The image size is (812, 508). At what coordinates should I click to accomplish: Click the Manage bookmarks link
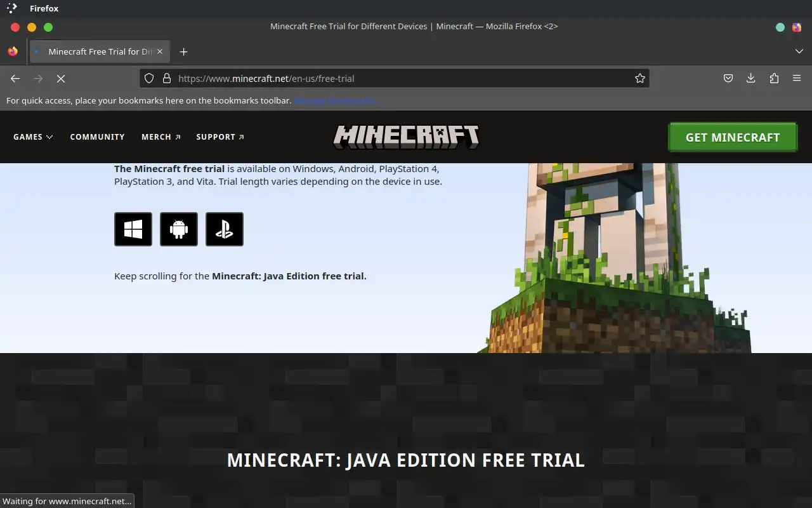click(x=335, y=100)
